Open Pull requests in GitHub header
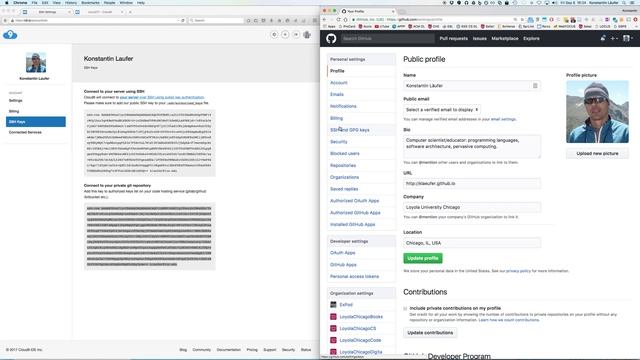Viewport: 640px width, 360px height. coord(453,38)
